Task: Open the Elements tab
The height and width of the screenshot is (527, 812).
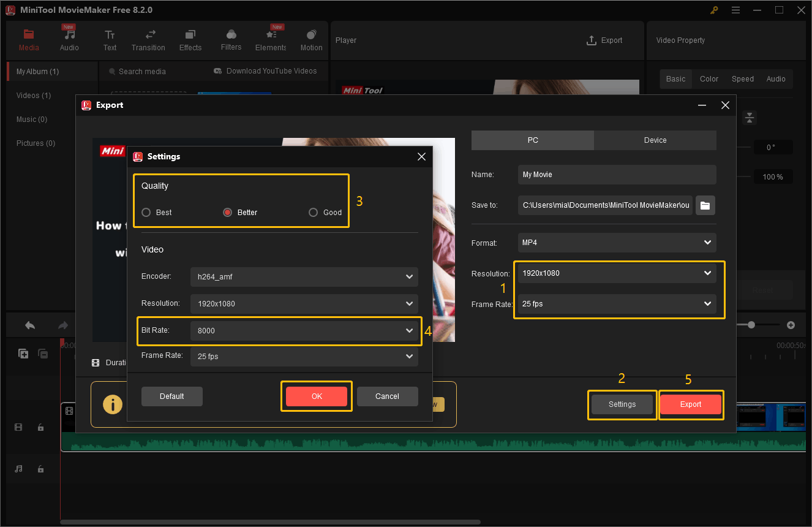Action: click(x=271, y=40)
